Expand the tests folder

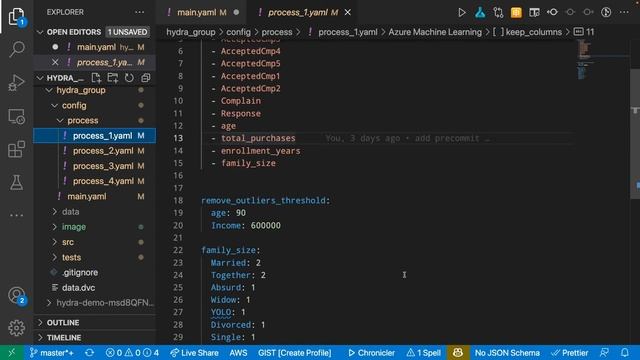[55, 257]
